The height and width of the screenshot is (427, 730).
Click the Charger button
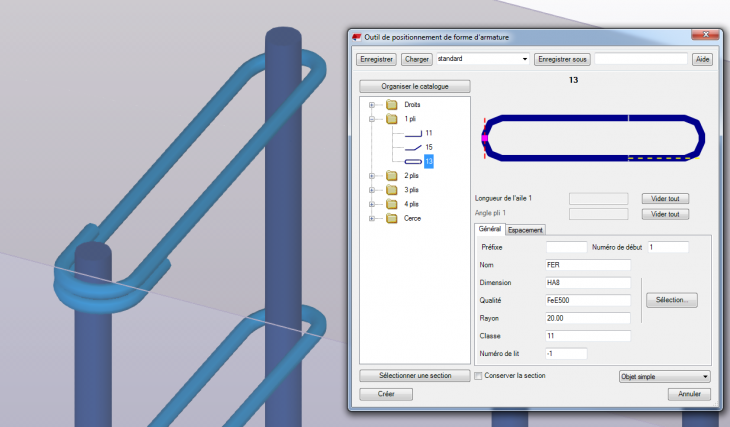[417, 60]
